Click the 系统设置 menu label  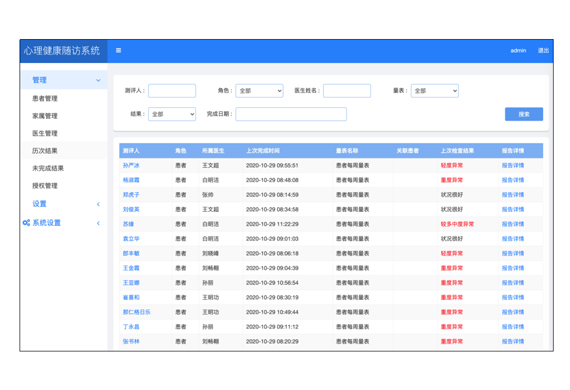[x=47, y=223]
